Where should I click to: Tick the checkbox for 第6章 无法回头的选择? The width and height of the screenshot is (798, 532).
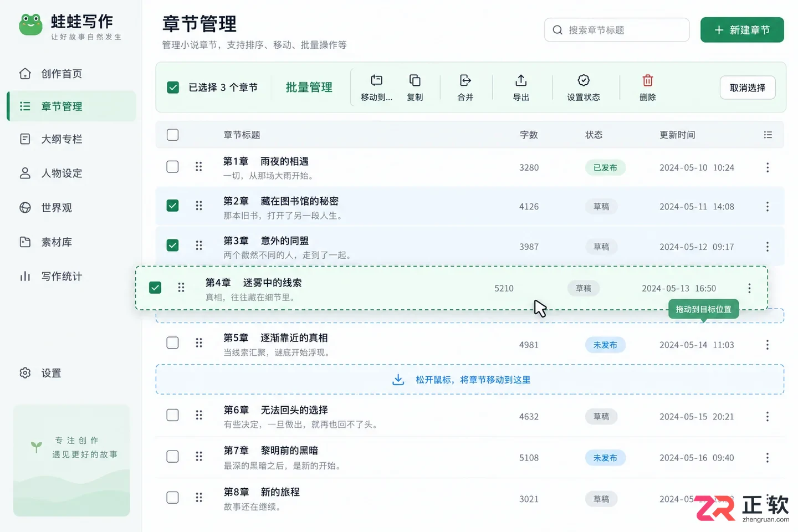[x=173, y=415]
